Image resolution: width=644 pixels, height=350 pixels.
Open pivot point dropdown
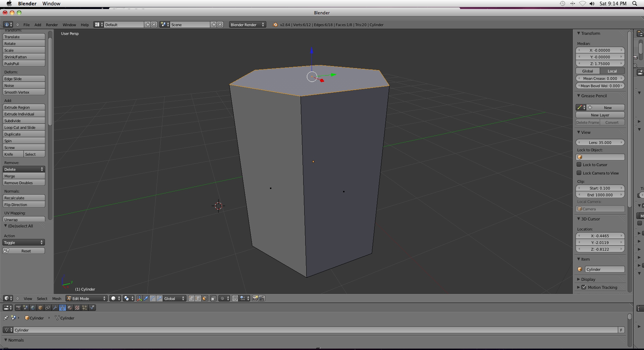(x=128, y=298)
